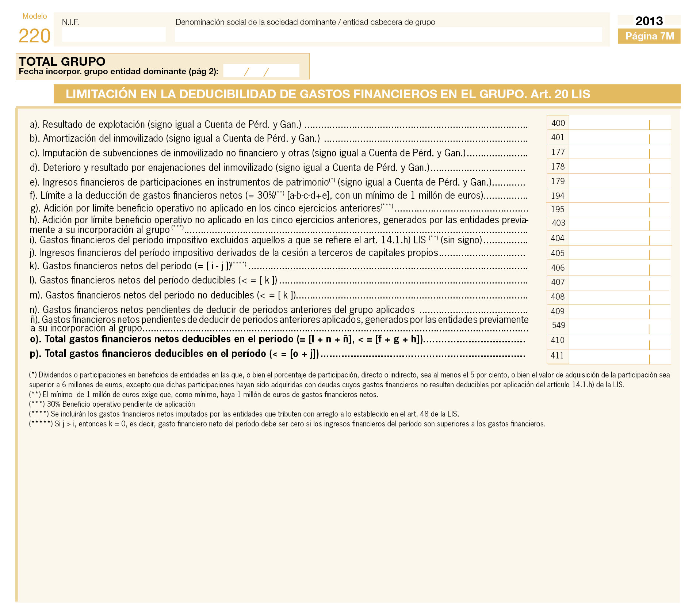Select the input box for code 194

tap(620, 195)
